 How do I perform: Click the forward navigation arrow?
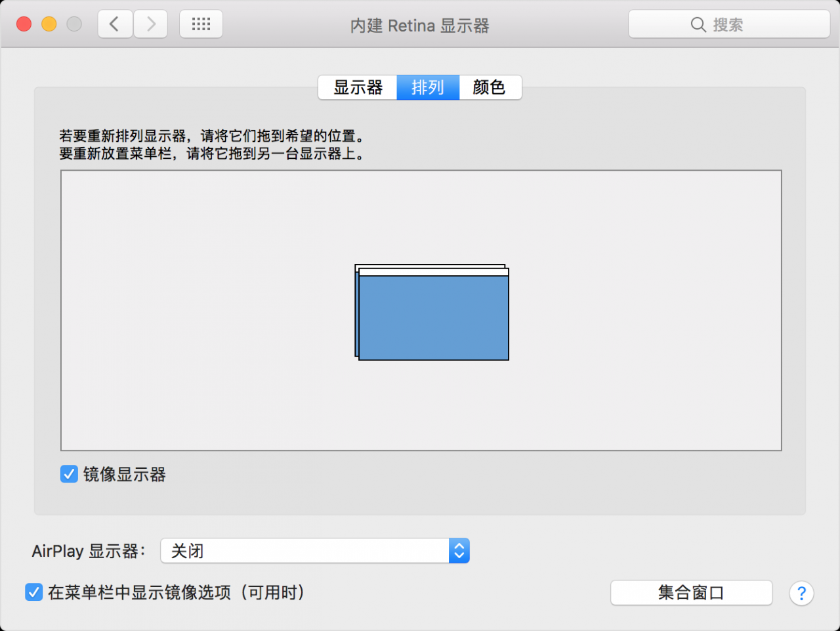pos(151,24)
